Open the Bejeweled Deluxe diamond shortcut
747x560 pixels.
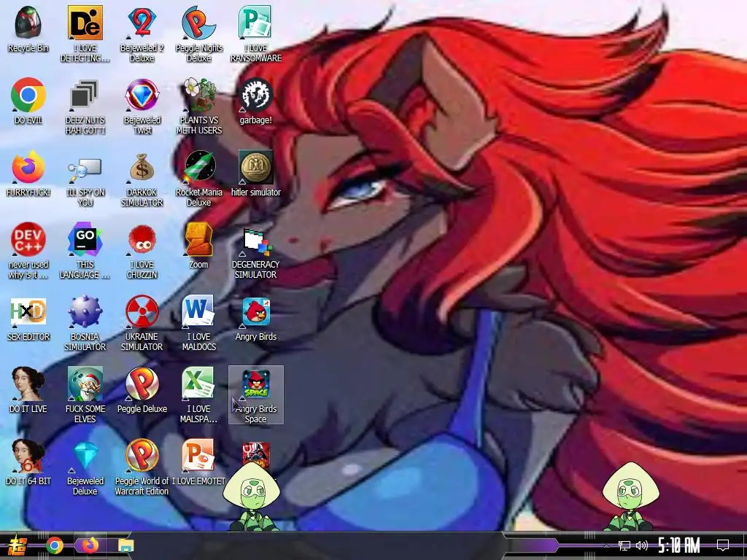(x=86, y=456)
